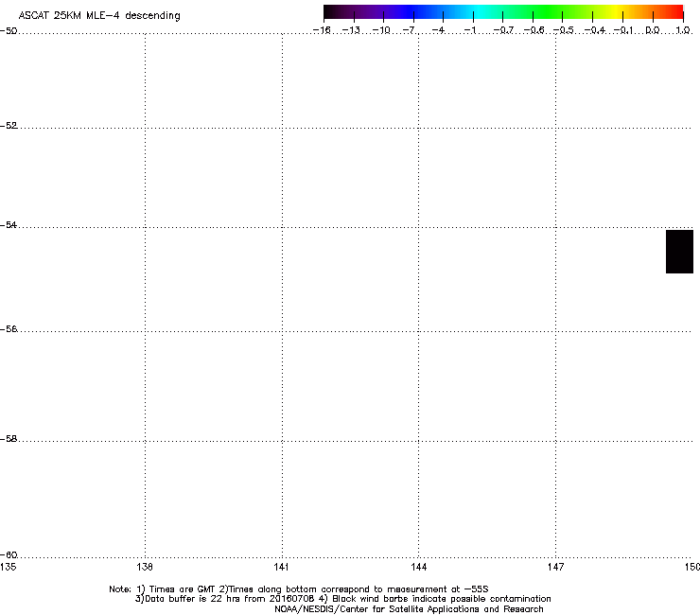
Task: Click the -0.7 color scale label
Action: click(503, 30)
